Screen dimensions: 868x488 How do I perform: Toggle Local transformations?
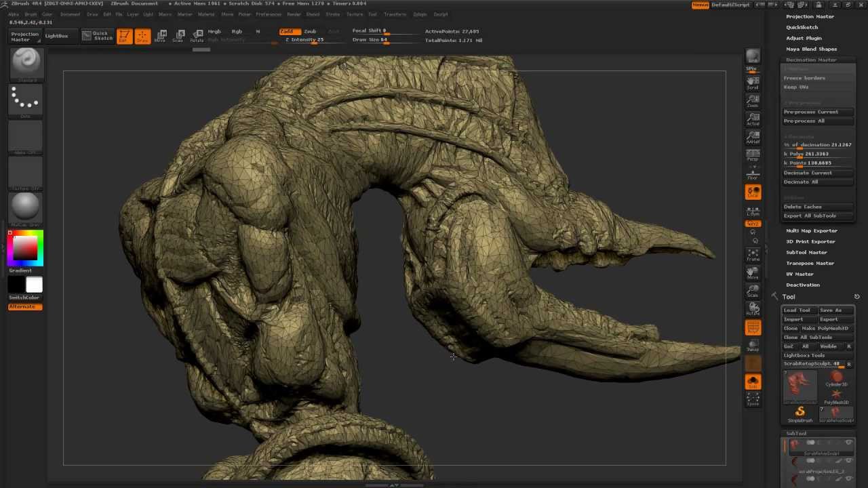point(753,192)
